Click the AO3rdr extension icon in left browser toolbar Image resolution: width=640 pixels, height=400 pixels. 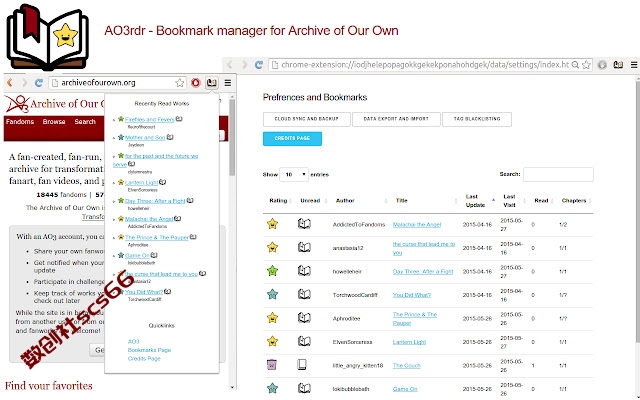click(211, 83)
